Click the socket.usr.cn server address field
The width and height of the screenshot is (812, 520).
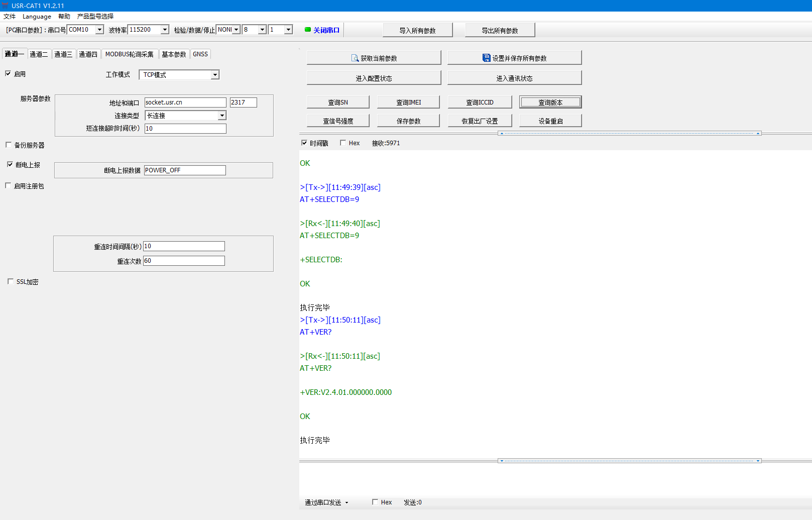point(185,102)
